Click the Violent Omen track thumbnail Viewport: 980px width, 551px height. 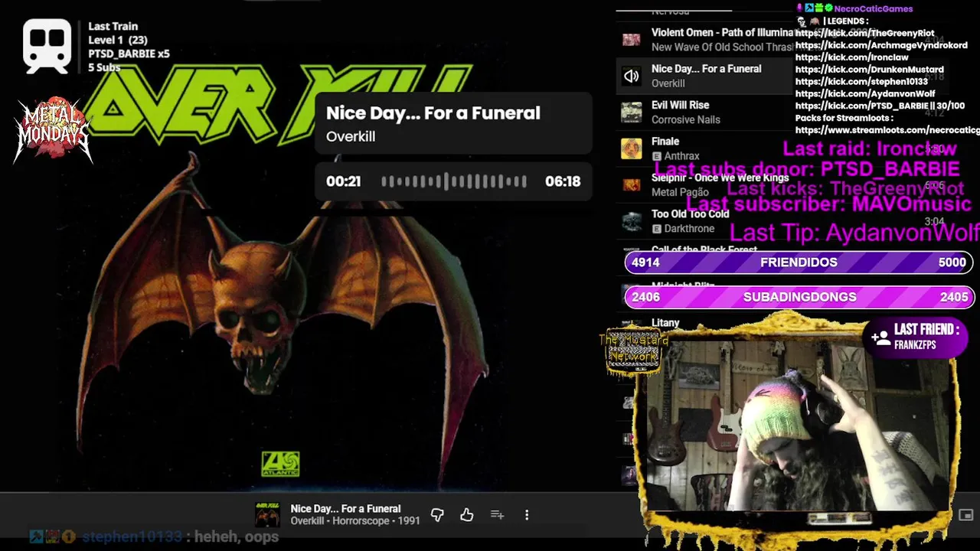(x=632, y=40)
